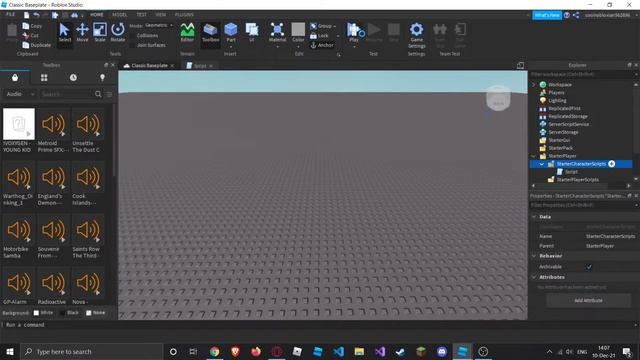This screenshot has height=360, width=640.
Task: Select StarterPlayerScripts in Explorer
Action: click(x=578, y=180)
